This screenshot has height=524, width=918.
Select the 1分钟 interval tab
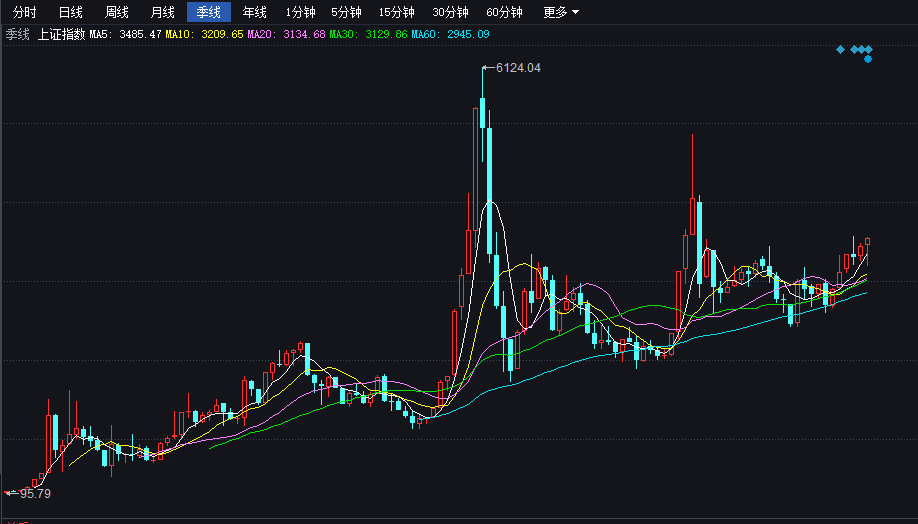(300, 12)
